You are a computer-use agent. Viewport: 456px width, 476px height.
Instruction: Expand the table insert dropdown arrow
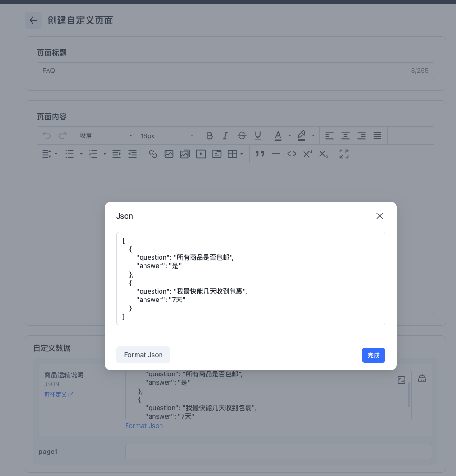tap(242, 154)
